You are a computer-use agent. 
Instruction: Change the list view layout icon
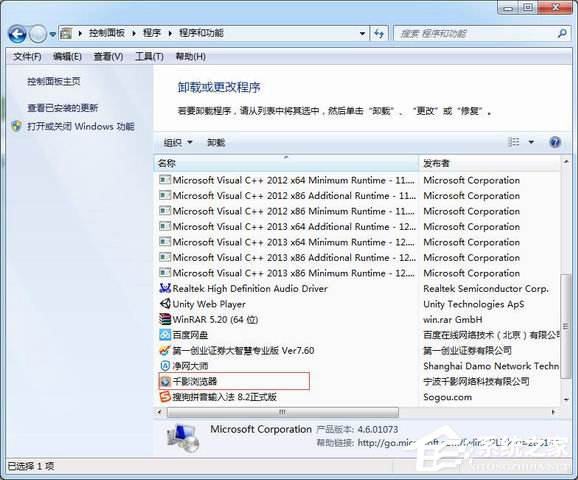click(x=514, y=142)
